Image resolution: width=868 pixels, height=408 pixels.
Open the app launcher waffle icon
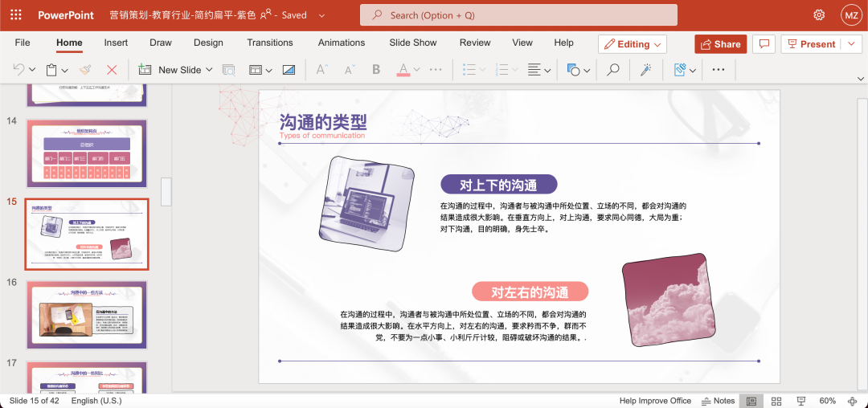point(16,15)
